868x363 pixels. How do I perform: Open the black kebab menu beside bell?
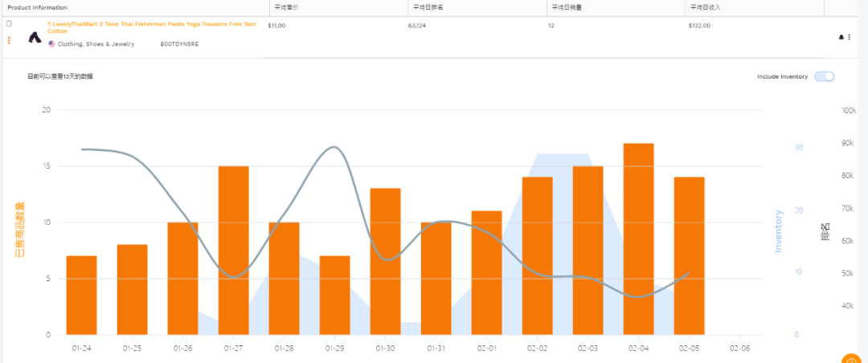(x=850, y=37)
